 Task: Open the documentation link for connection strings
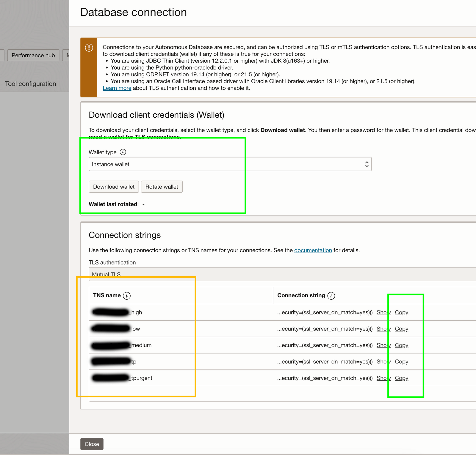coord(313,250)
